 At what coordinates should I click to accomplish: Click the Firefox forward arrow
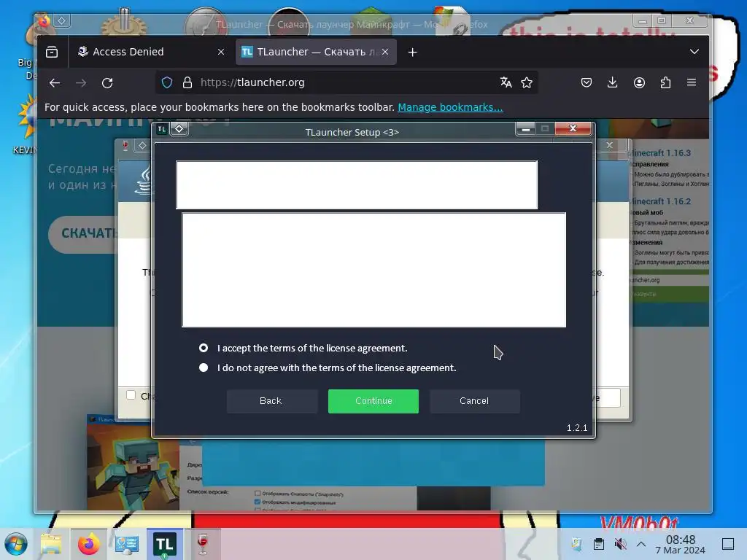[81, 83]
